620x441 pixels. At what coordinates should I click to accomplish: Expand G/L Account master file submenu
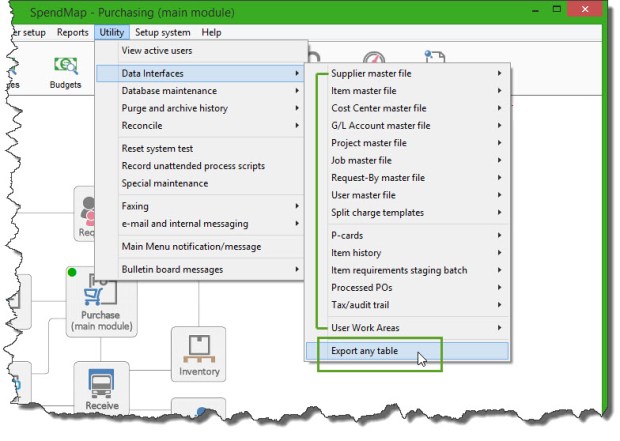[x=407, y=126]
